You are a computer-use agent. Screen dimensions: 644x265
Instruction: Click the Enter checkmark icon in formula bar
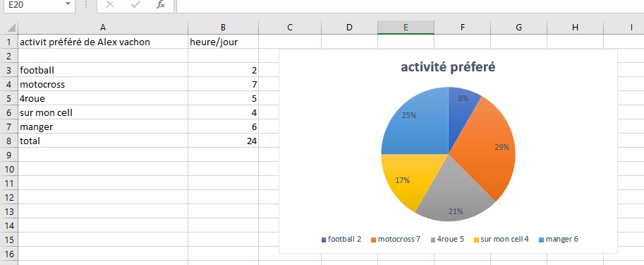(135, 4)
